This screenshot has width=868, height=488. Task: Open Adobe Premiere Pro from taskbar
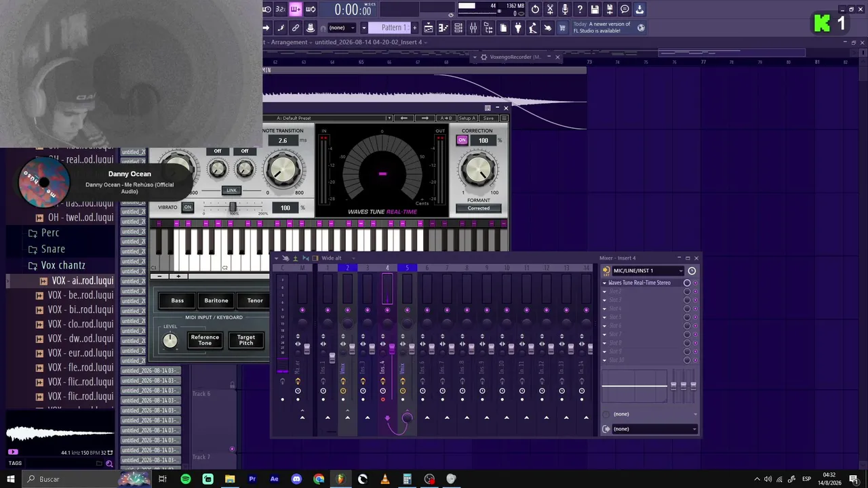click(x=252, y=479)
